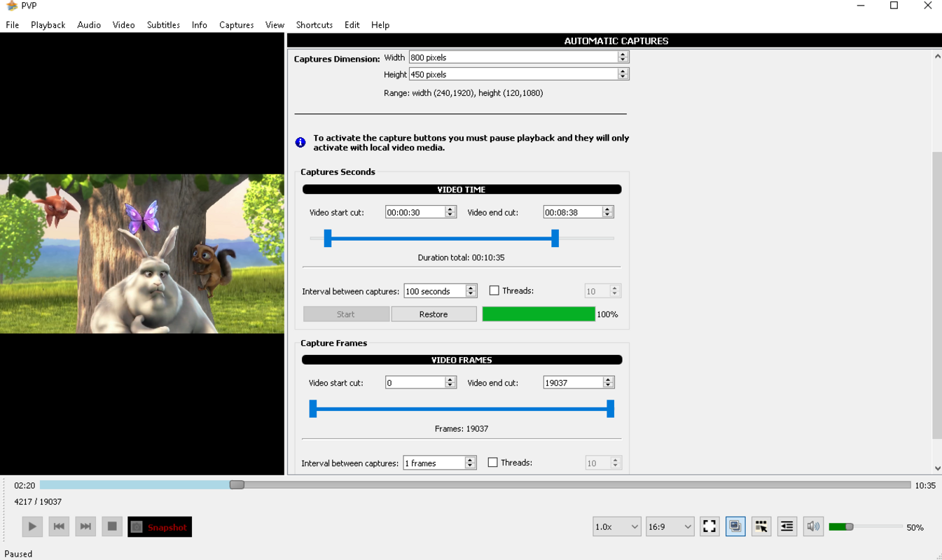Enable Threads in Capture Frames
This screenshot has height=560, width=942.
click(x=492, y=463)
